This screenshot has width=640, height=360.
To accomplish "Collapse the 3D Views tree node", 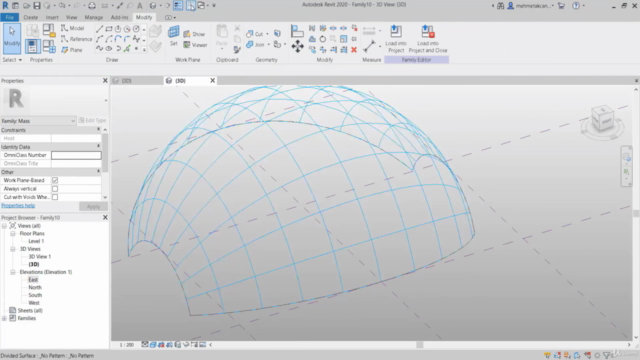I will 13,249.
